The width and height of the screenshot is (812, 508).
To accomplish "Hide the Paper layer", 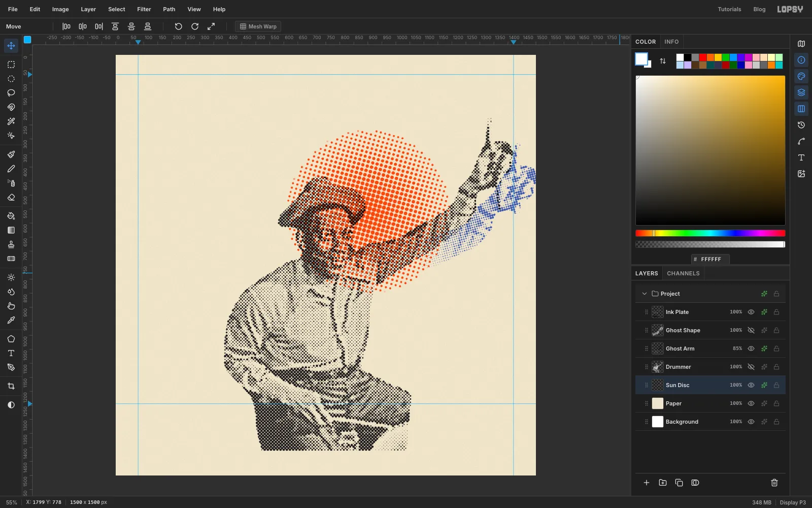I will 751,403.
